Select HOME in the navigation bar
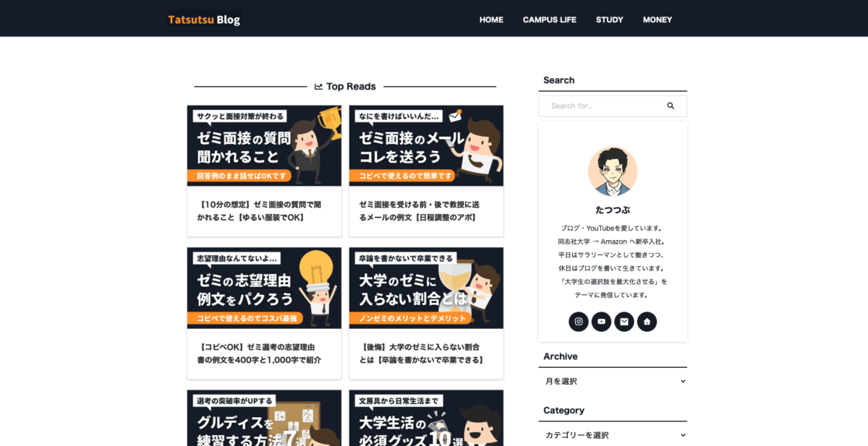 [x=491, y=20]
